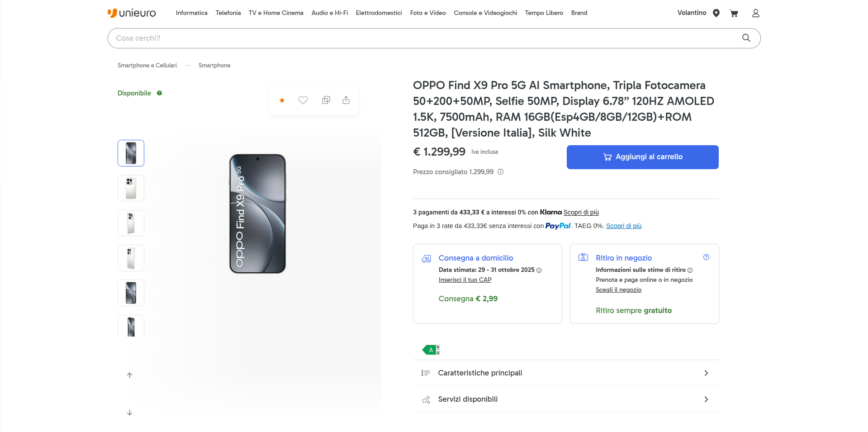The image size is (868, 432).
Task: Open the shopping cart icon in header
Action: pyautogui.click(x=734, y=13)
